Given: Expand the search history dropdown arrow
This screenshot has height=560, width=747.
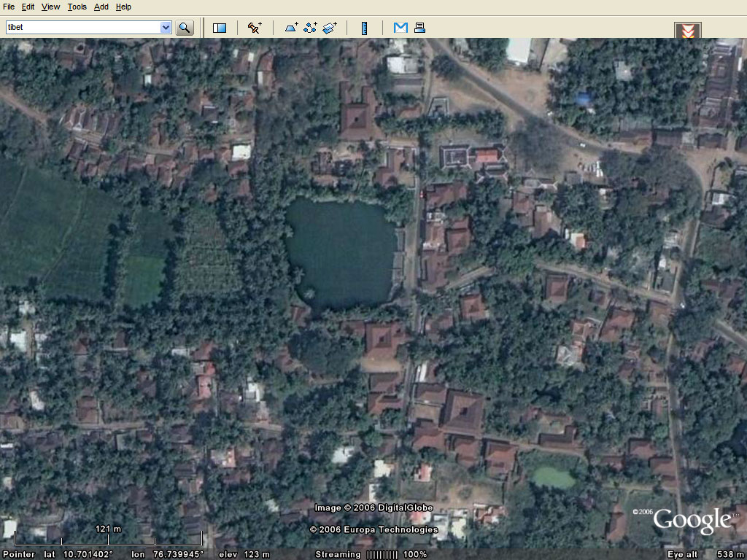Looking at the screenshot, I should coord(166,27).
